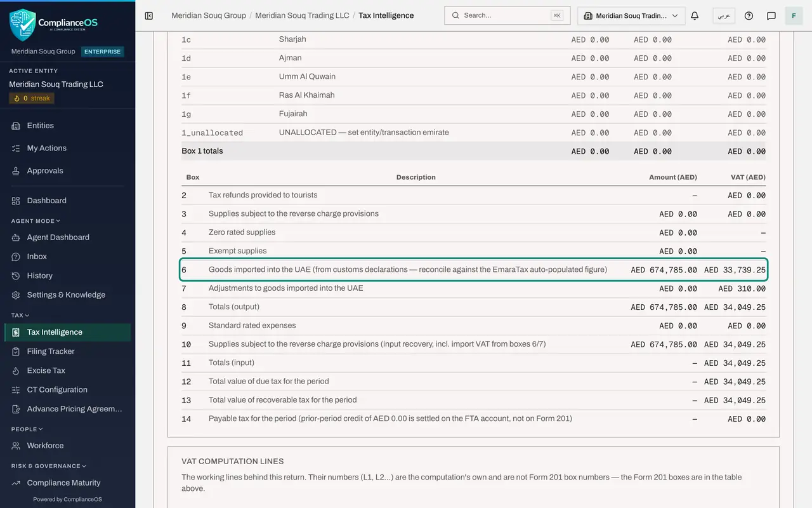
Task: Click the Settings & Knowledge gear icon
Action: tap(16, 295)
